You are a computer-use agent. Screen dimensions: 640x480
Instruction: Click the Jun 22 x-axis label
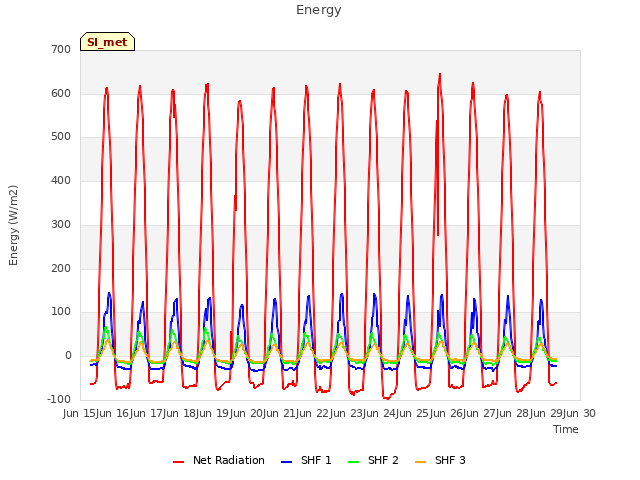tap(314, 413)
